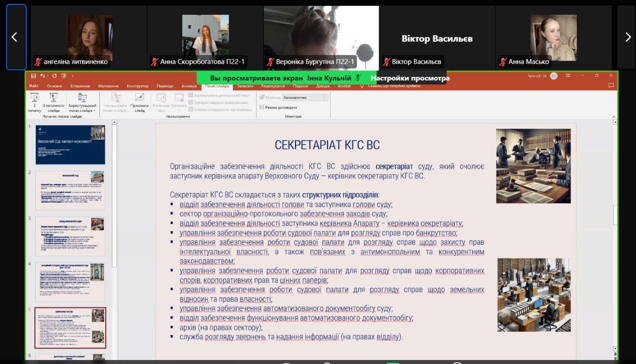Click Start from Beginning quick access icon
Image resolution: width=636 pixels, height=364 pixels.
coord(64,76)
